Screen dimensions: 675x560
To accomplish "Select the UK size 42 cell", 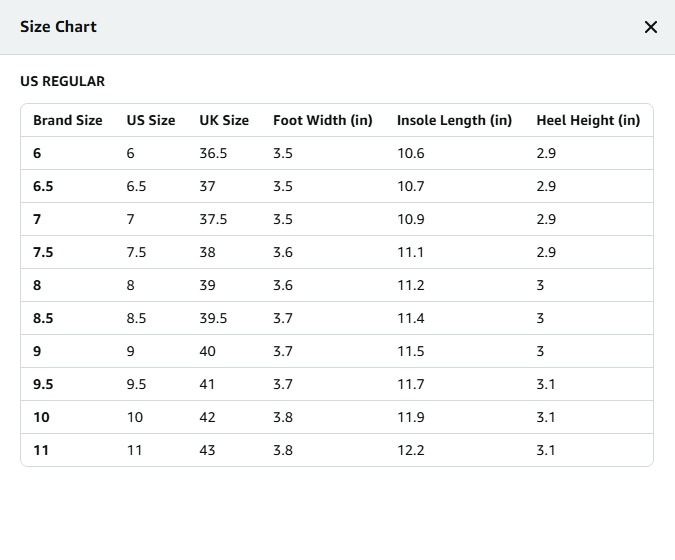I will tap(207, 417).
